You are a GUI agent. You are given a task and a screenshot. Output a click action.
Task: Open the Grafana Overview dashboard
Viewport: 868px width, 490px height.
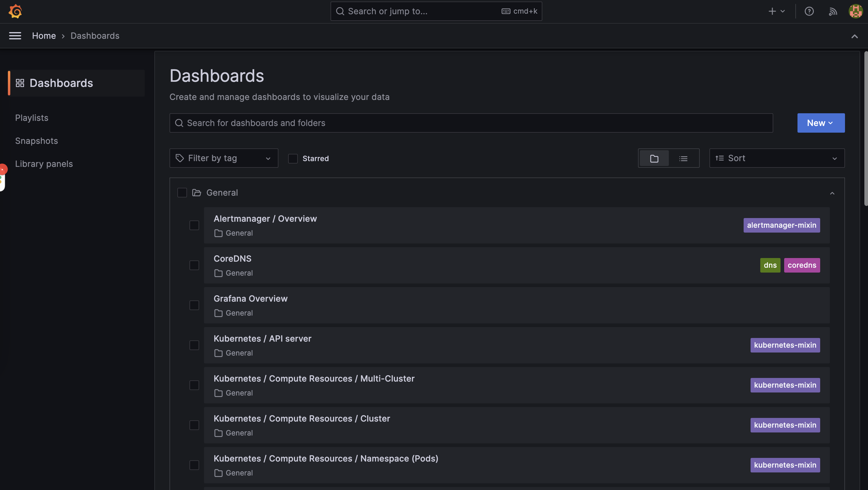click(x=251, y=298)
